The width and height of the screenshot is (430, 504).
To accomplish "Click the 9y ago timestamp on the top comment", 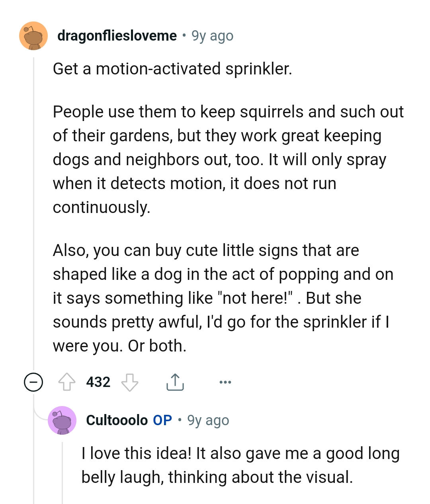I will (212, 35).
